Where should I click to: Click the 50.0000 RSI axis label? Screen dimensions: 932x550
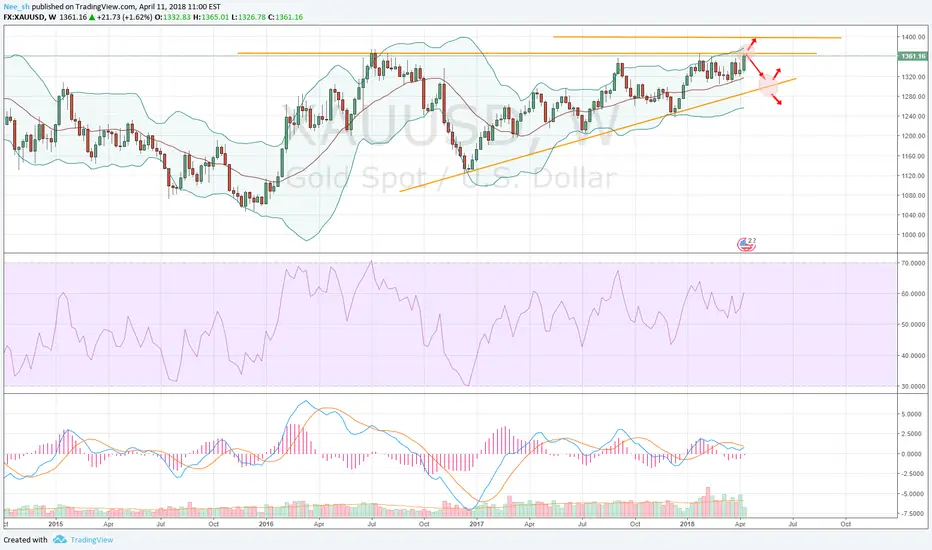pyautogui.click(x=914, y=325)
